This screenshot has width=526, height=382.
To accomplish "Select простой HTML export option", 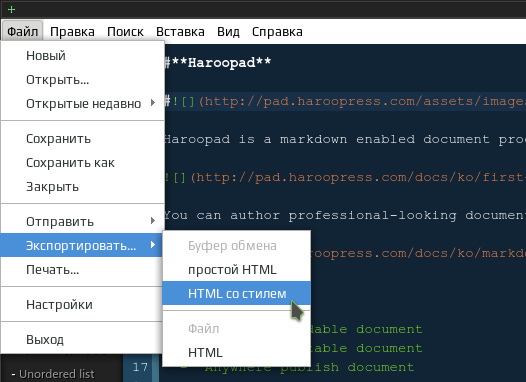I will [x=236, y=270].
